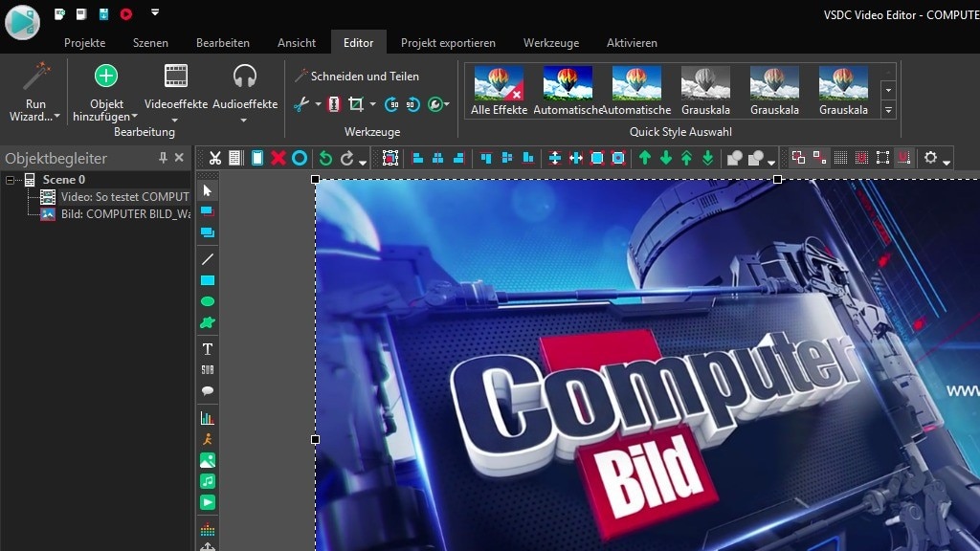The image size is (980, 551).
Task: Select the arrow pointer tool
Action: (x=207, y=190)
